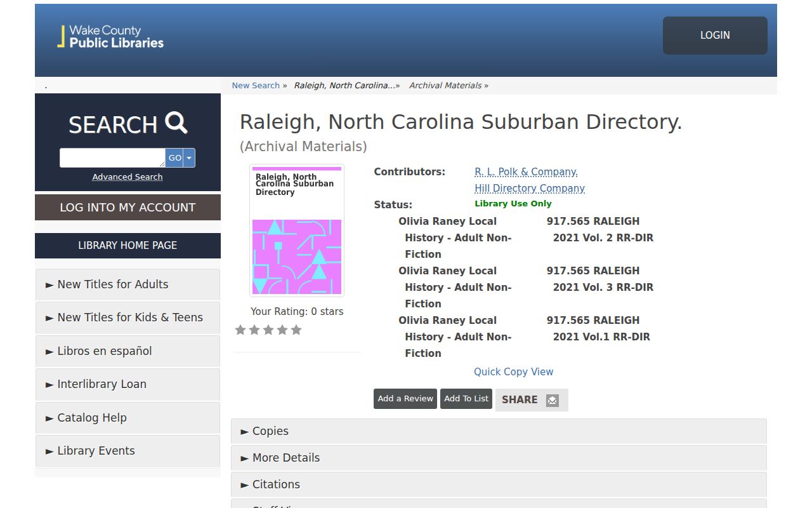Open the search options dropdown arrow

pyautogui.click(x=189, y=158)
